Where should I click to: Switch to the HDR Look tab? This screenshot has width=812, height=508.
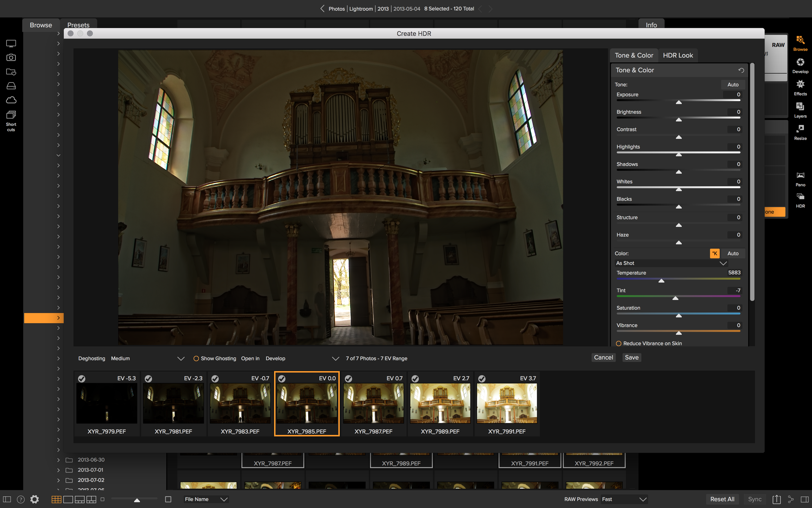[x=677, y=55]
